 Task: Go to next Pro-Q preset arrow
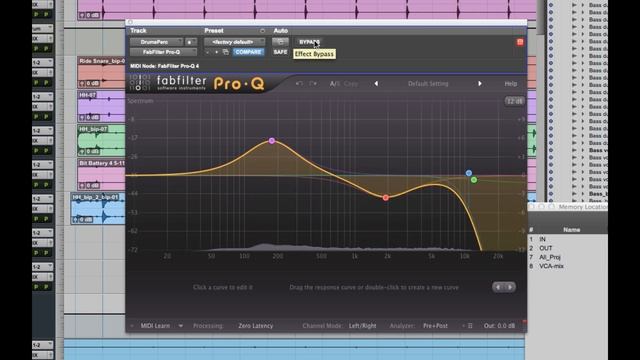480,83
